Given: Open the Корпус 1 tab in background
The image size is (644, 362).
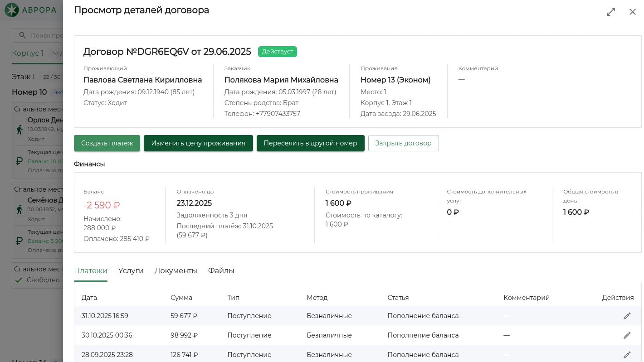Looking at the screenshot, I should coord(28,53).
